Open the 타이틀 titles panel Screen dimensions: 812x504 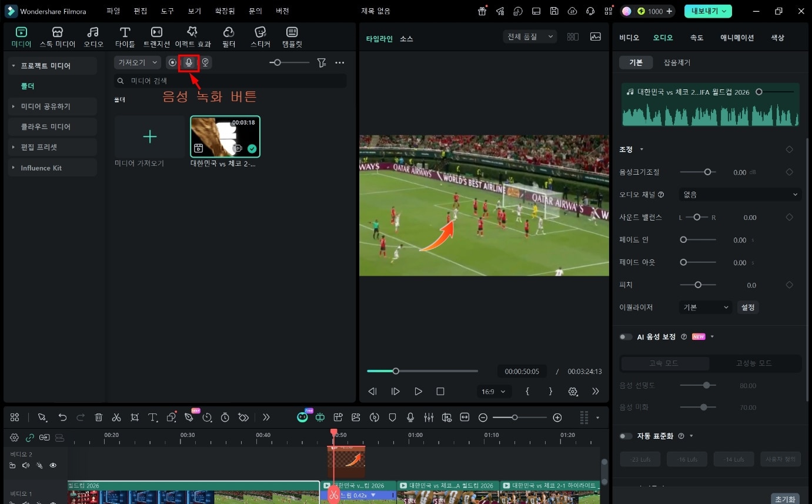125,37
